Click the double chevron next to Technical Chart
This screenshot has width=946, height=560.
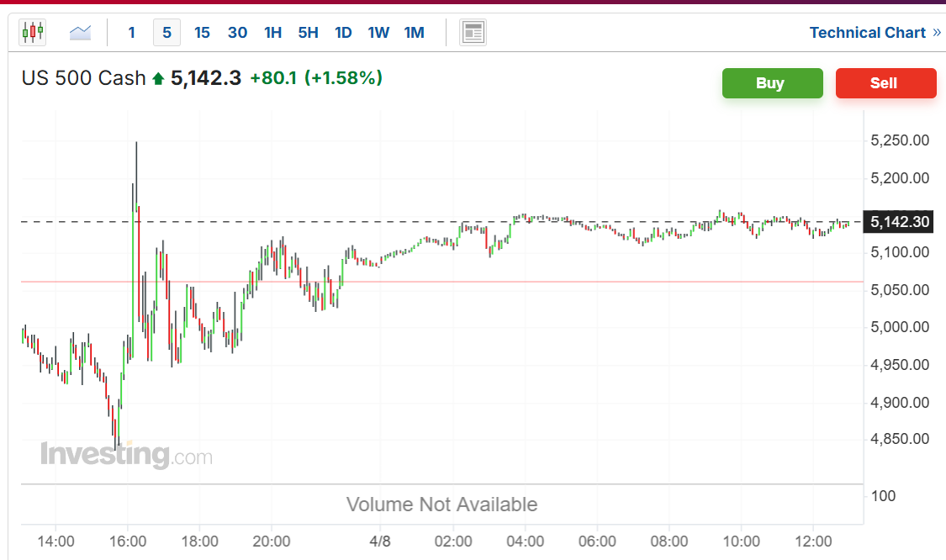pyautogui.click(x=937, y=33)
